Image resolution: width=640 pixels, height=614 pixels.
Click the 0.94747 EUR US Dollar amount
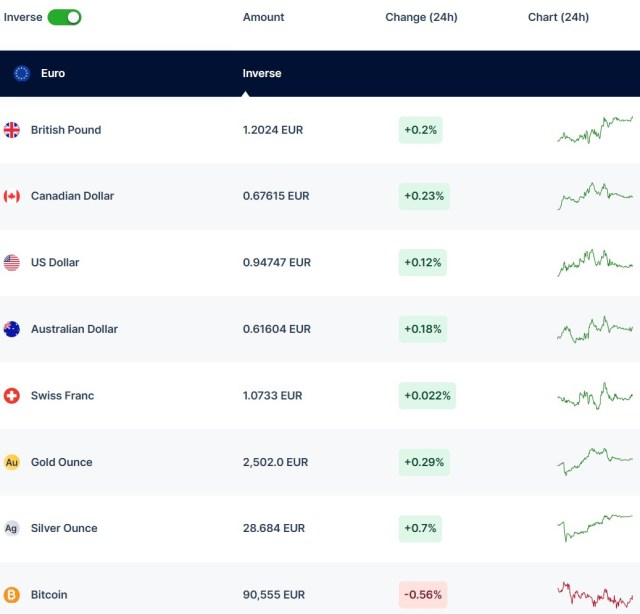277,263
